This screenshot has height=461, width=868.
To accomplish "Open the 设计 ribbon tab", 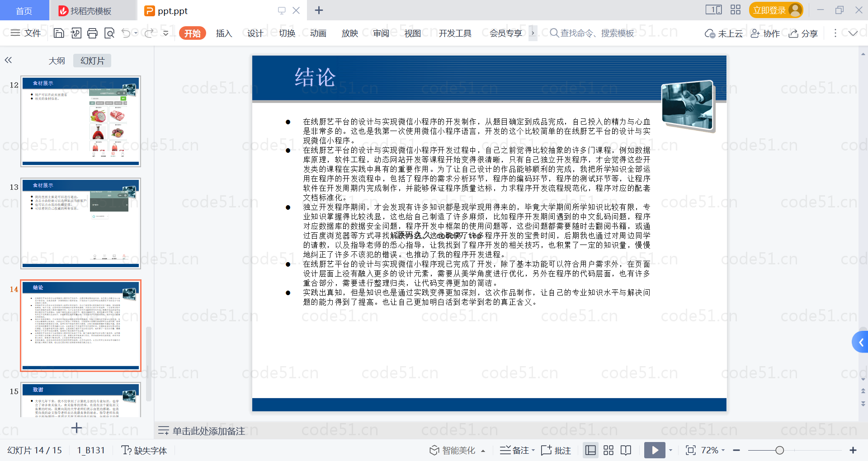I will (x=255, y=33).
